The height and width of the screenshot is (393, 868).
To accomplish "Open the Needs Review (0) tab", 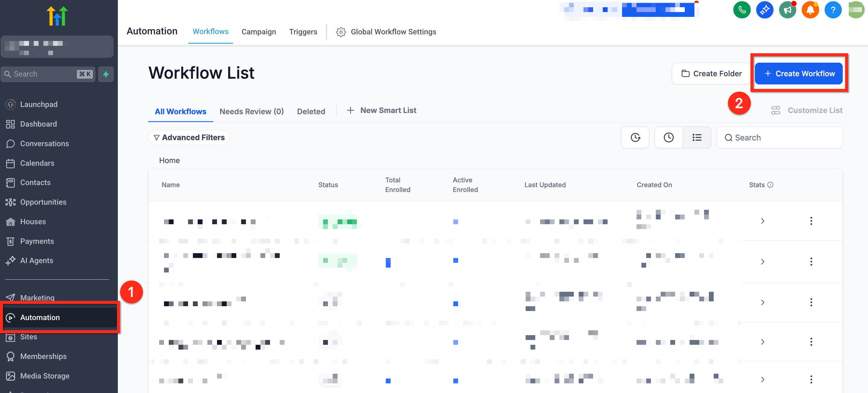I will tap(251, 112).
